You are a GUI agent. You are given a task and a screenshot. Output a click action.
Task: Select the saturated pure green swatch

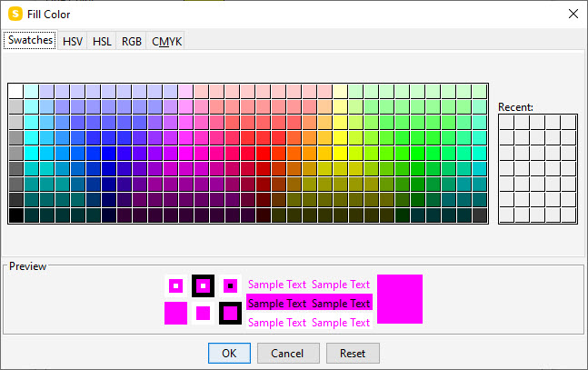417,153
